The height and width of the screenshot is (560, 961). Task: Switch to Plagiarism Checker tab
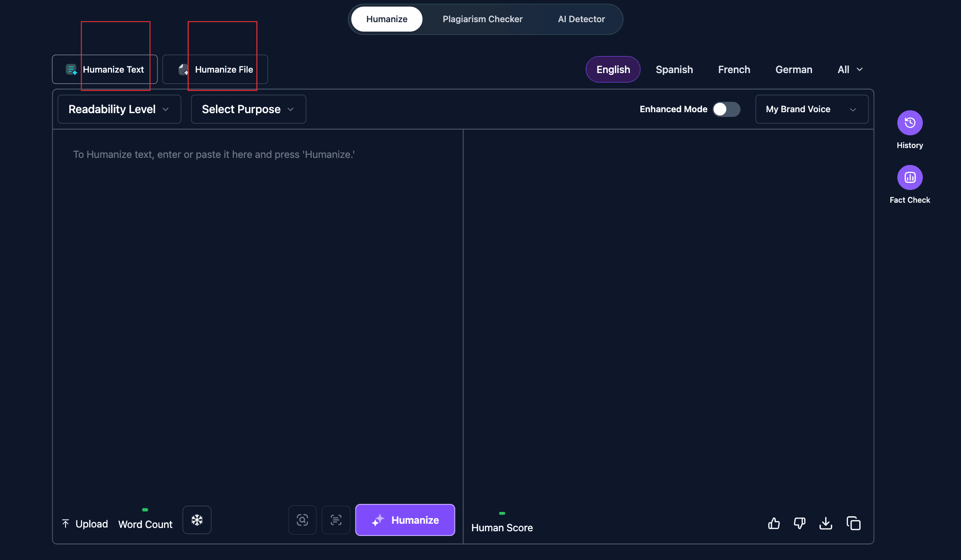click(482, 19)
